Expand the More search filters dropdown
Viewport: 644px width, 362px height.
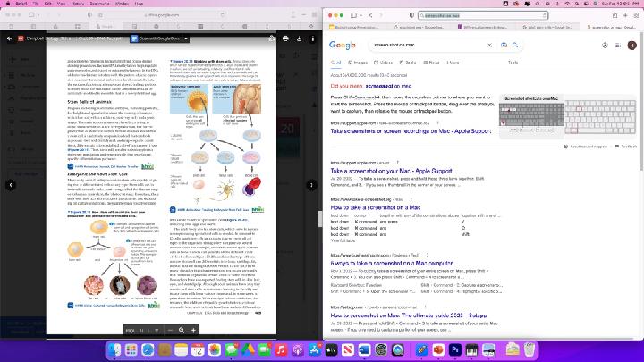click(x=453, y=63)
